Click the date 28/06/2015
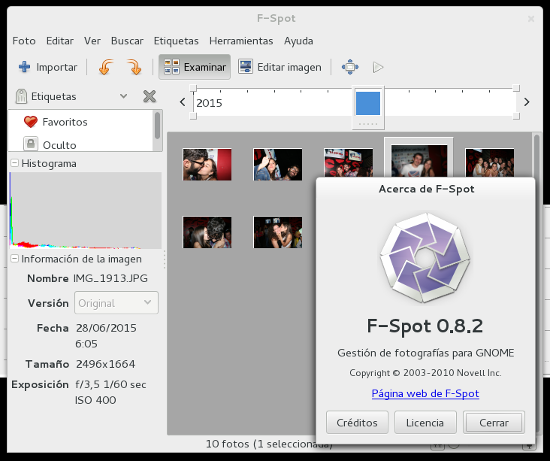The width and height of the screenshot is (550, 461). pyautogui.click(x=106, y=328)
